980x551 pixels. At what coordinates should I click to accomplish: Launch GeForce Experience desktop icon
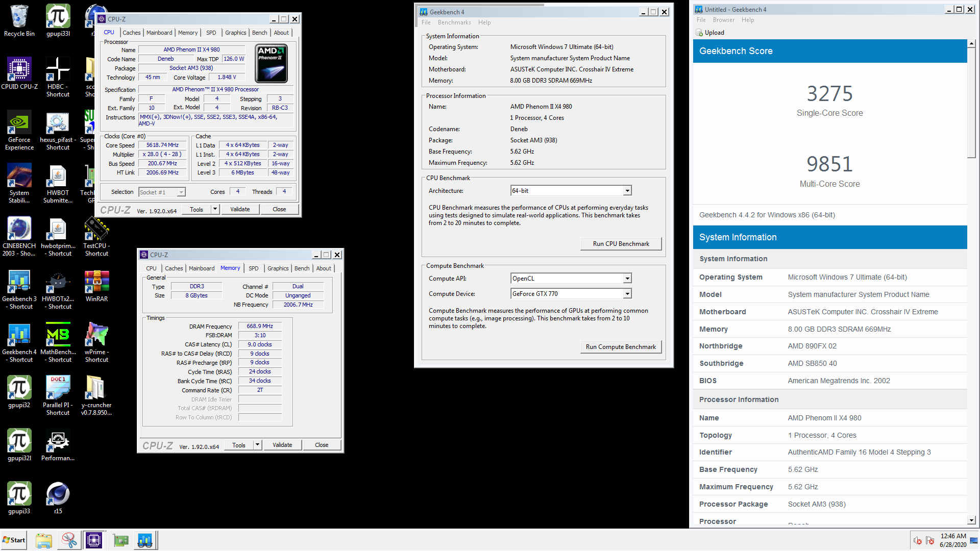[19, 131]
